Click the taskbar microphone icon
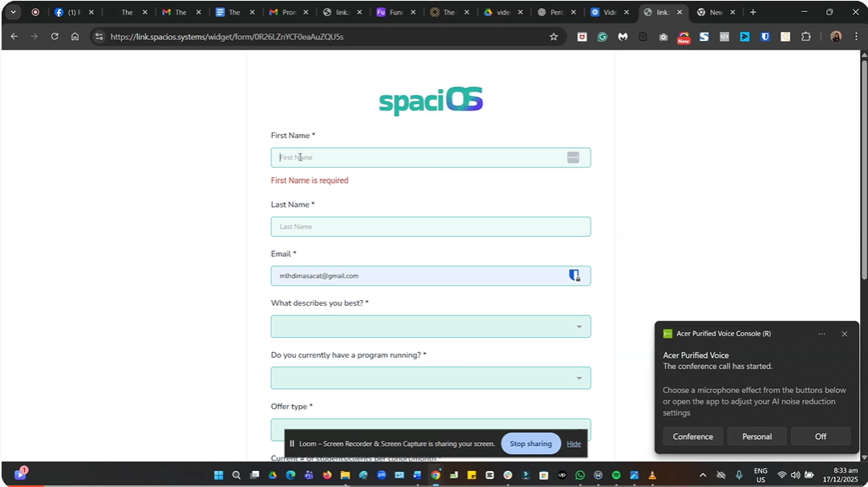868x487 pixels. pos(739,475)
